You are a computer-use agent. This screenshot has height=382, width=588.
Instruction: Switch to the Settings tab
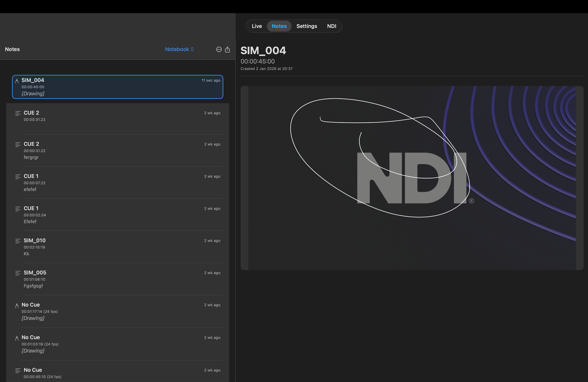pyautogui.click(x=307, y=26)
